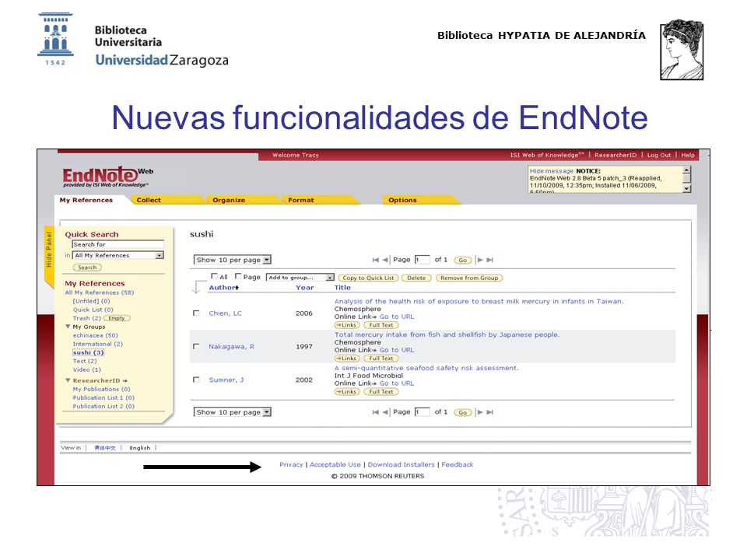
Task: Open Full Text for Sumner reference
Action: pyautogui.click(x=381, y=392)
